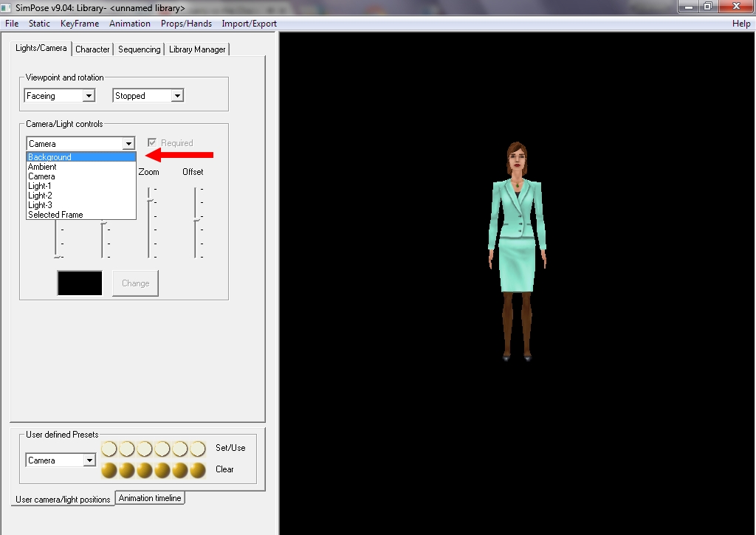Open the User defined Presets Camera dropdown
This screenshot has width=756, height=535.
89,460
